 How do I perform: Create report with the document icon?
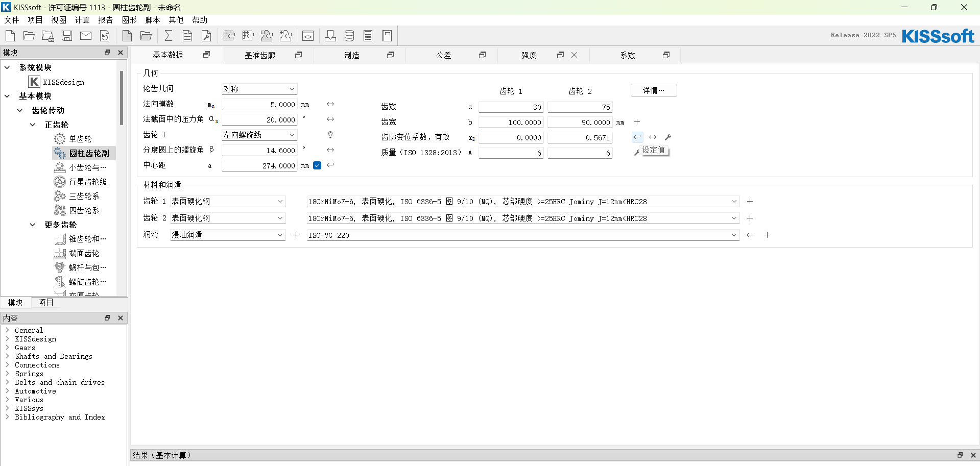tap(187, 36)
